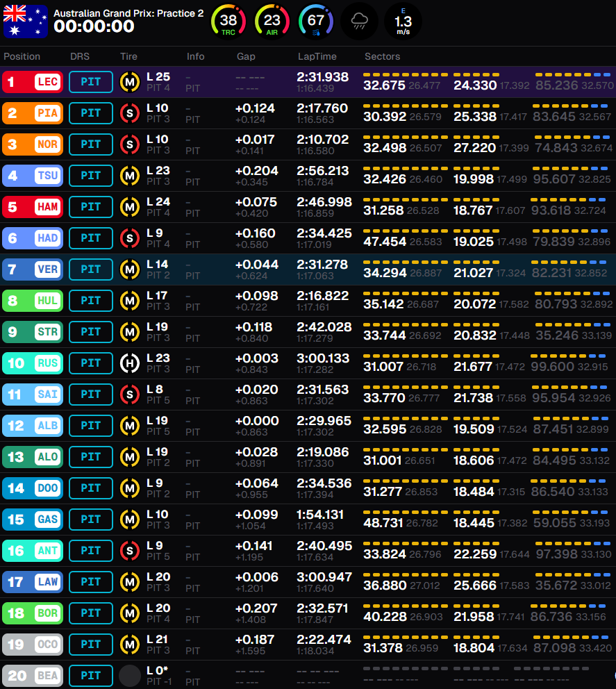
Task: Click the soft tire icon in SAI row
Action: tap(130, 394)
